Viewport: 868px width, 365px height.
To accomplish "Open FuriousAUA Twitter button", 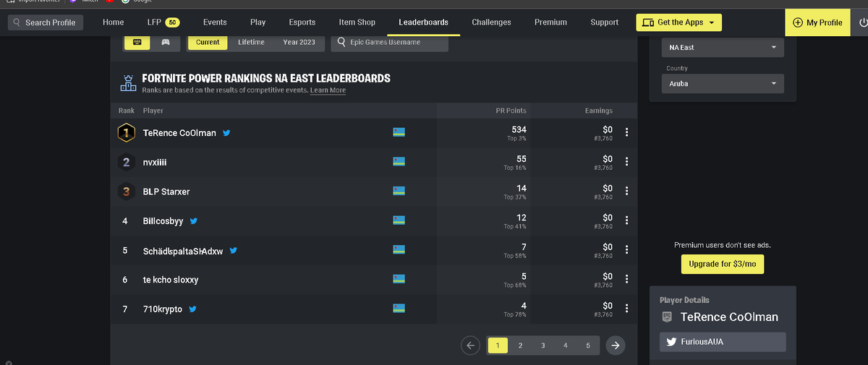I will point(723,342).
